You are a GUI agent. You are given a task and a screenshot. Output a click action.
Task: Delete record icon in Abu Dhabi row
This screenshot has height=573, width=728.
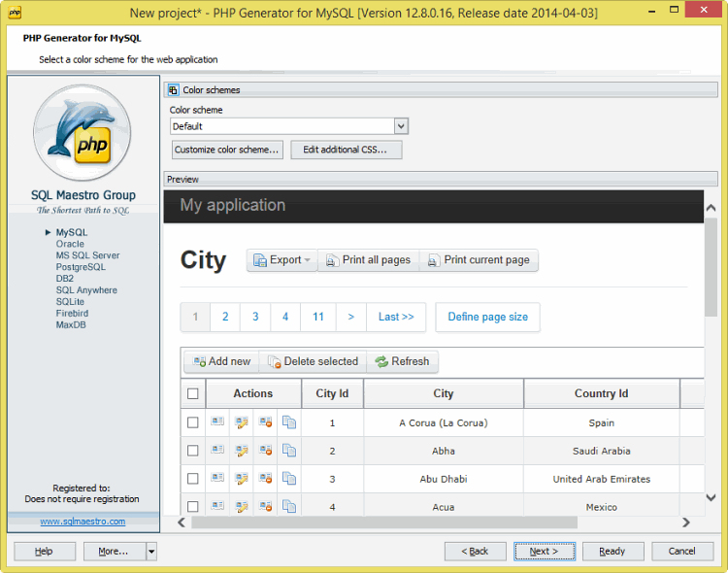click(x=266, y=478)
